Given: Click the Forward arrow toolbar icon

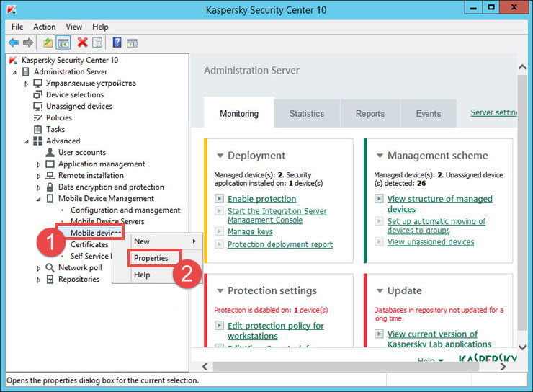Looking at the screenshot, I should point(28,43).
